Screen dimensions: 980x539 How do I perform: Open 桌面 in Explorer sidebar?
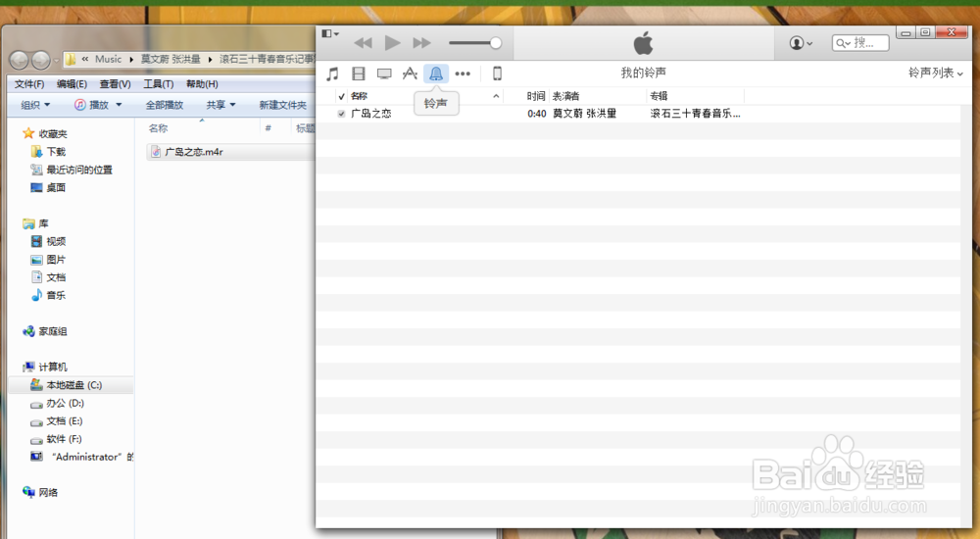coord(49,187)
